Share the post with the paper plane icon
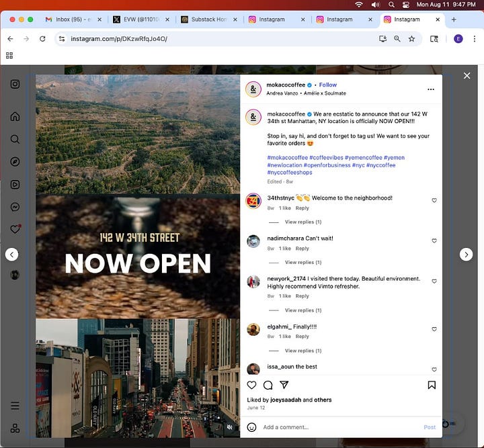The height and width of the screenshot is (448, 484). (284, 384)
